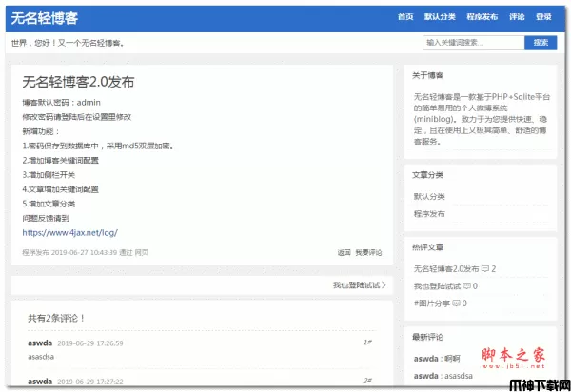Click aswda on comment dated 17:26:59

tap(40, 343)
